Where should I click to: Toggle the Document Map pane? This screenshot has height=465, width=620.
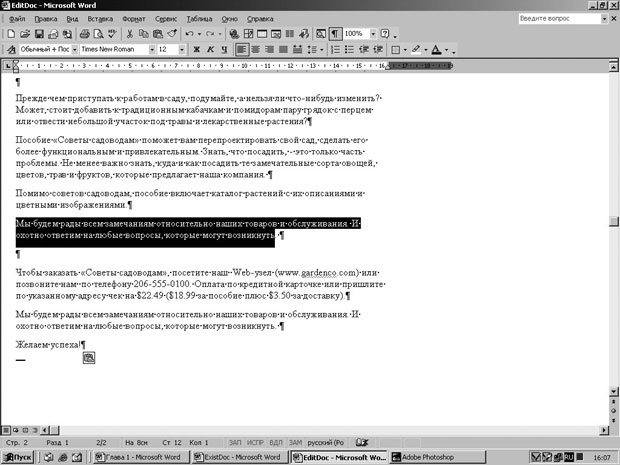point(321,34)
